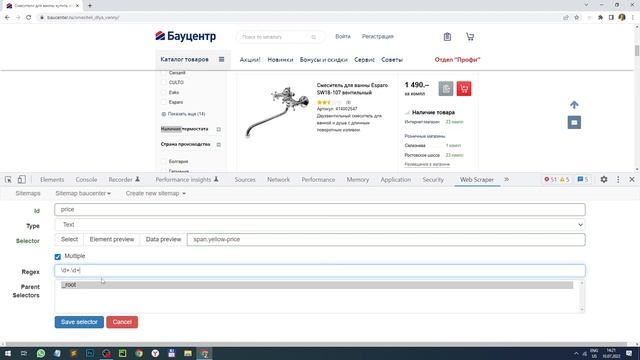The image size is (640, 360).
Task: Open the browser extensions puzzle icon
Action: point(600,18)
